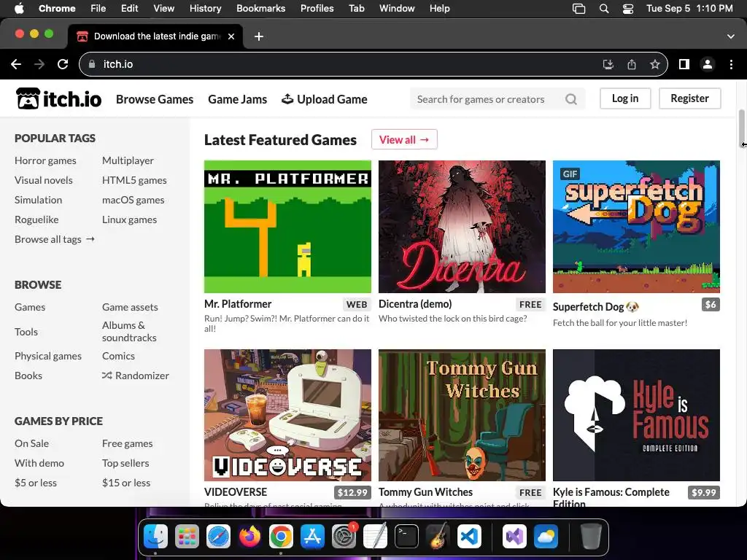Image resolution: width=747 pixels, height=560 pixels.
Task: Open a new tab with plus button
Action: pos(259,36)
